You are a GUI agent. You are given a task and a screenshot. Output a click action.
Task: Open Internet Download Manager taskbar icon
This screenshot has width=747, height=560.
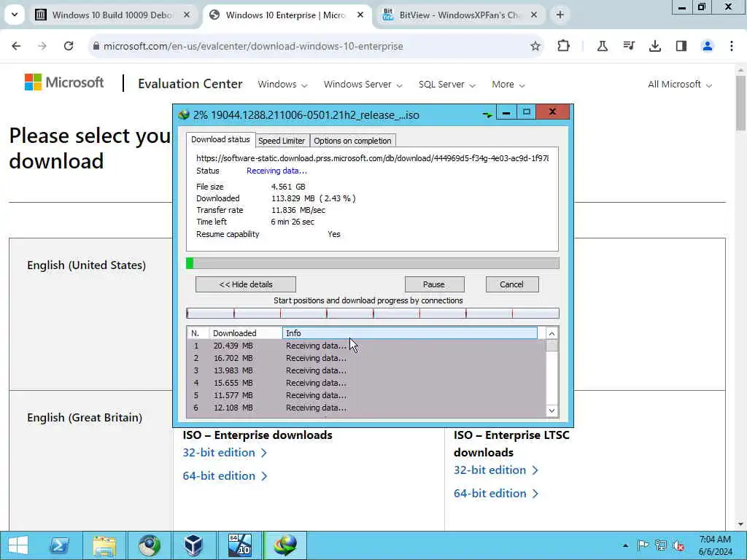[x=285, y=545]
